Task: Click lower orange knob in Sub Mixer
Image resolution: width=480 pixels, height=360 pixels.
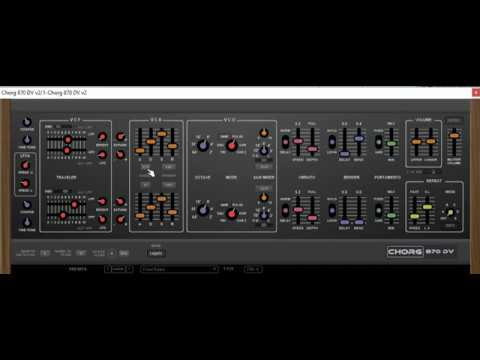Action: pos(263,197)
